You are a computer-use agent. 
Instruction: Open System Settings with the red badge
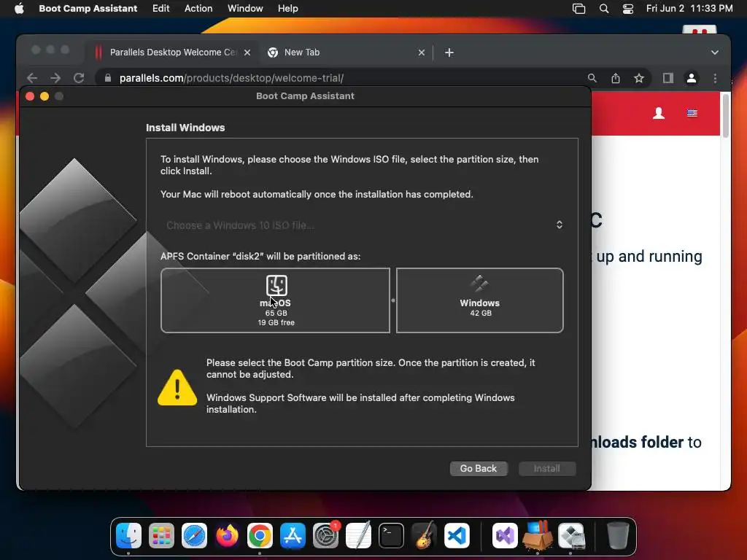click(x=326, y=536)
